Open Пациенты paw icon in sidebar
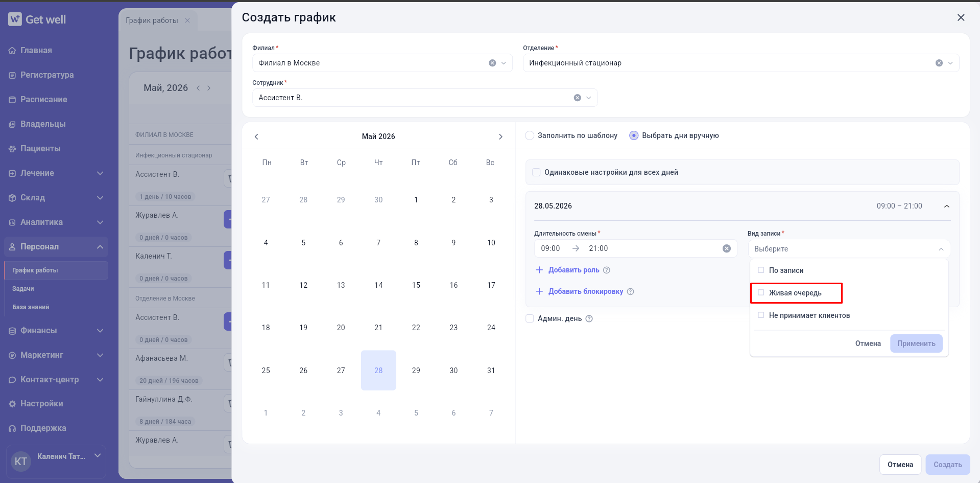980x483 pixels. (x=12, y=149)
